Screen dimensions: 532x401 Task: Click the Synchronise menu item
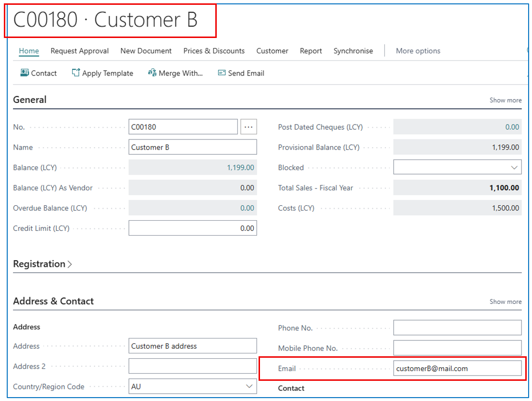(x=353, y=51)
